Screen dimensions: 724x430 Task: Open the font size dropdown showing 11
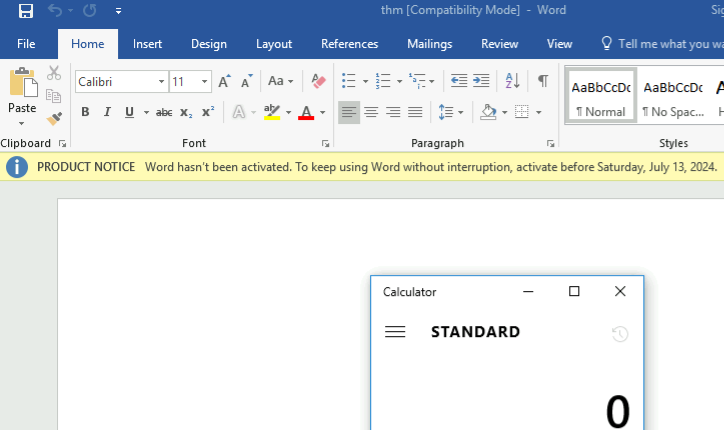[x=205, y=81]
